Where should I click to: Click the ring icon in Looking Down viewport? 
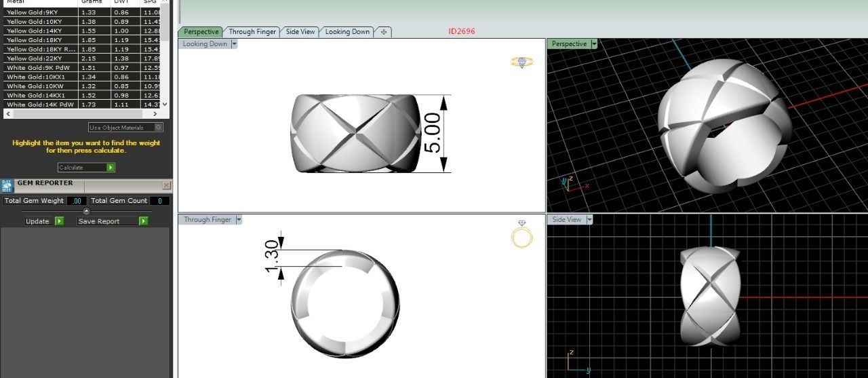(x=521, y=62)
